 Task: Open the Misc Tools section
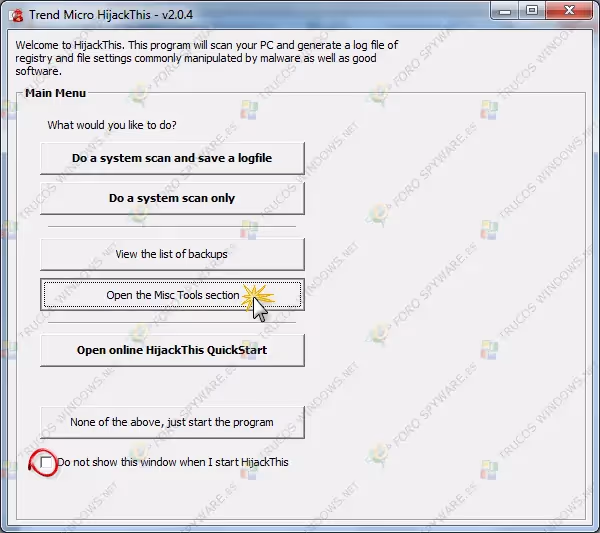pyautogui.click(x=172, y=295)
